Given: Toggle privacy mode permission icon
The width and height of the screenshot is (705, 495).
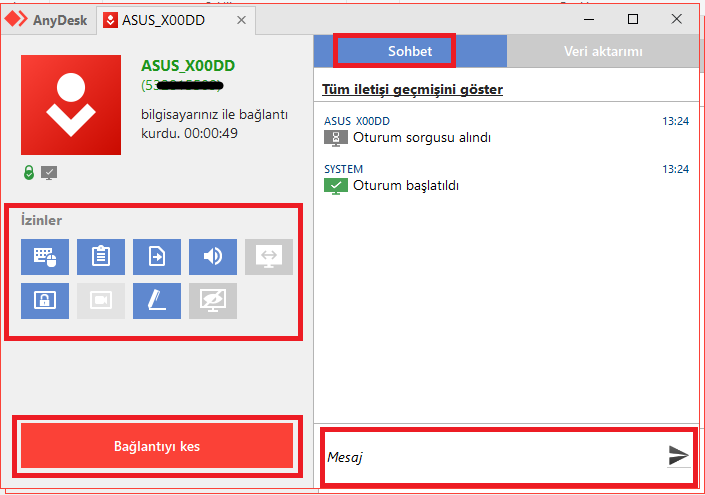Looking at the screenshot, I should (x=213, y=301).
